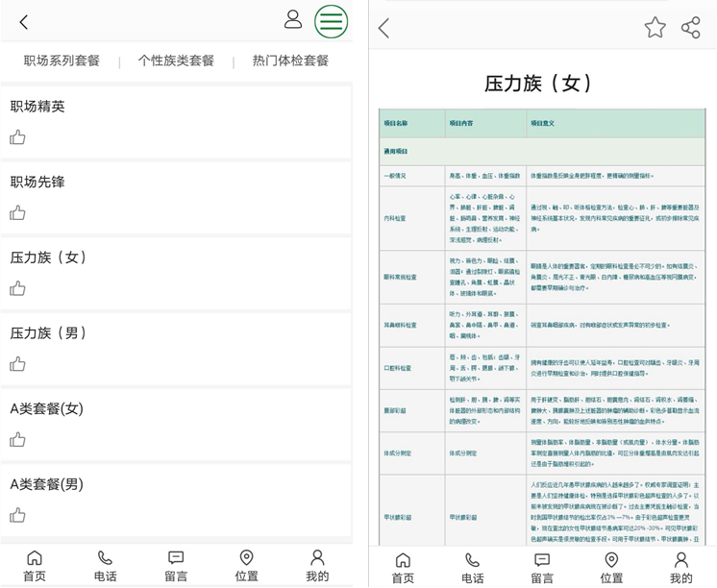Tap the user profile icon in header
This screenshot has height=588, width=717.
tap(293, 20)
